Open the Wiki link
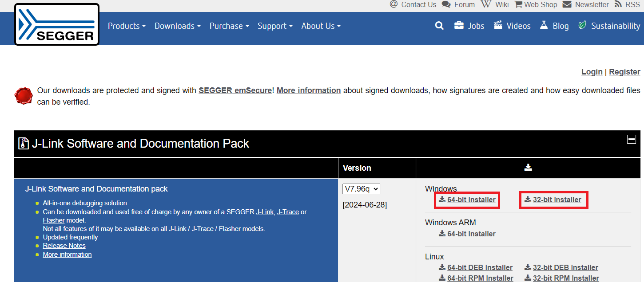This screenshot has width=644, height=282. point(502,4)
